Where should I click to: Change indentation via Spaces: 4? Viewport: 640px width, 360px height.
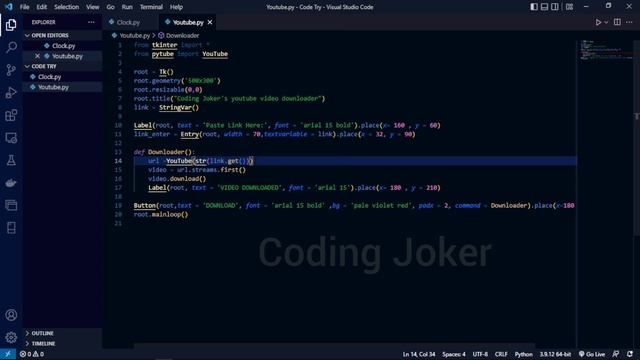(454, 354)
